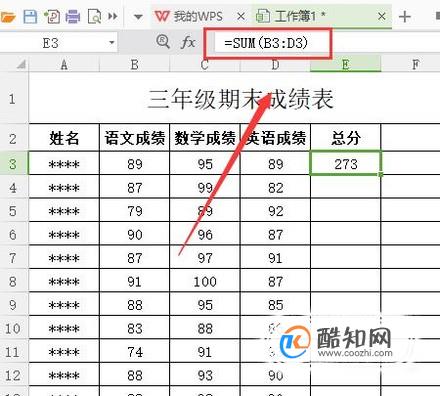The width and height of the screenshot is (440, 396).
Task: Click cell C8 showing 100
Action: pos(205,282)
